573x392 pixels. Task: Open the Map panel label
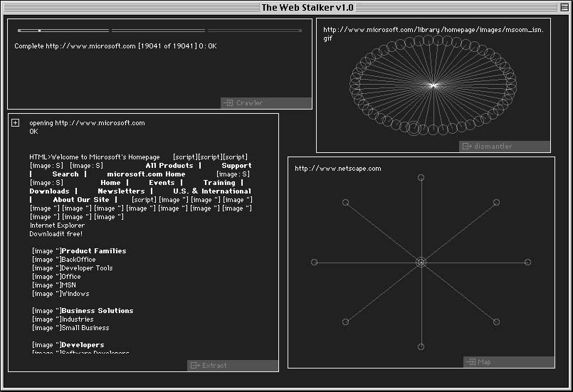click(484, 362)
